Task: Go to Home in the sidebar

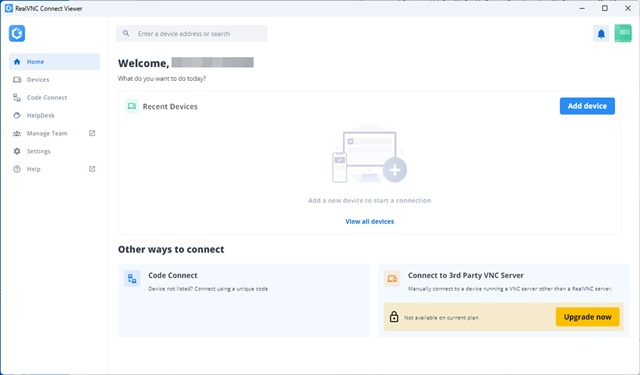Action: 54,62
